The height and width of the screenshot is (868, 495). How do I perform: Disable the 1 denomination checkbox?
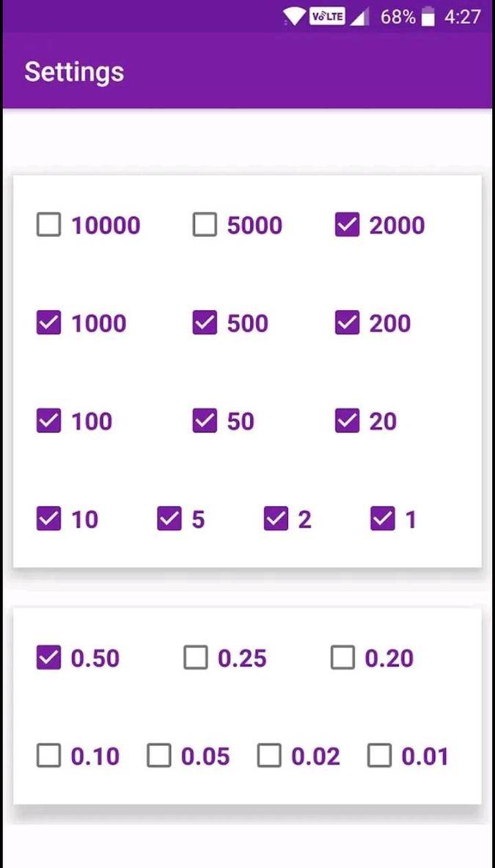[x=382, y=519]
